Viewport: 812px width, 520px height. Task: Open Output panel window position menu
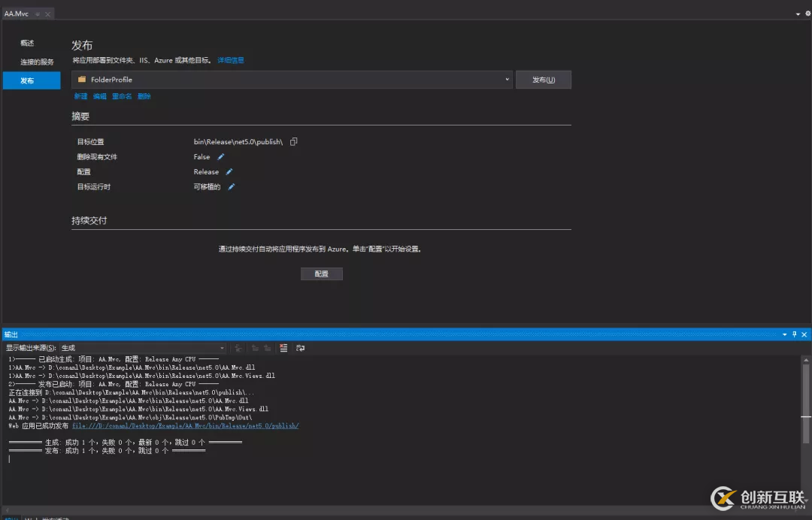[784, 334]
